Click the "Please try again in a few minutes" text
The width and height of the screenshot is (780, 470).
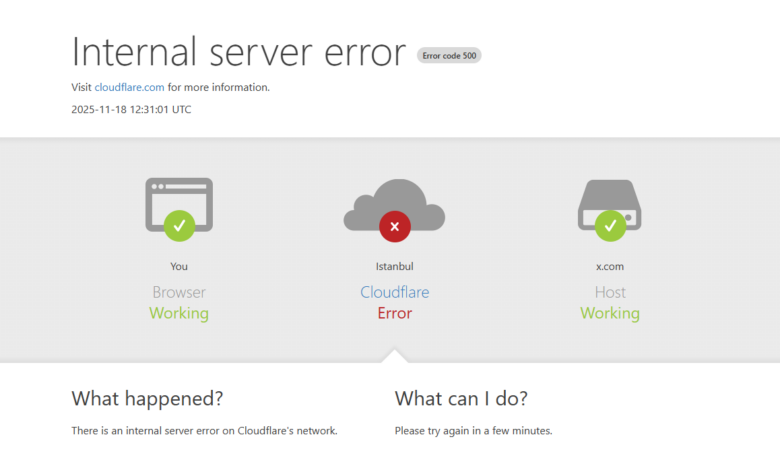tap(473, 431)
